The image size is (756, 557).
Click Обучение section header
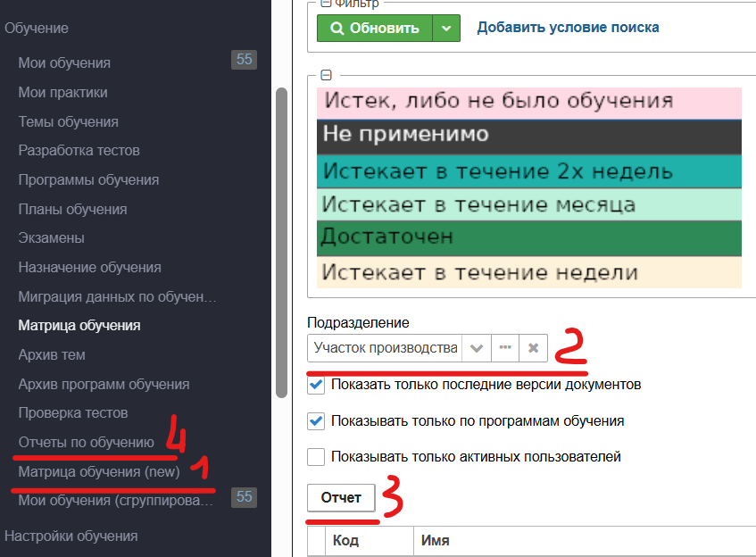tap(37, 28)
